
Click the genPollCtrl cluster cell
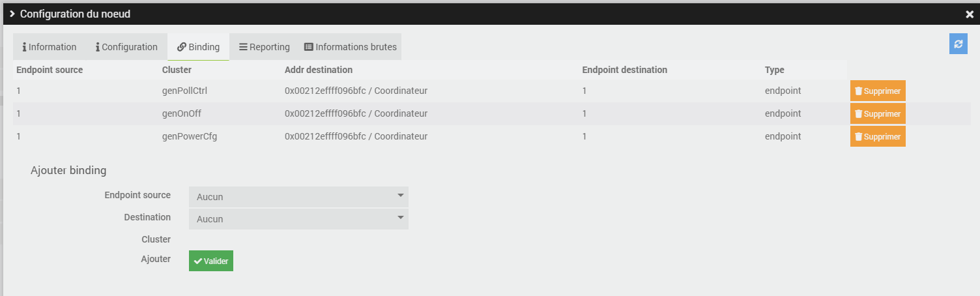[x=184, y=91]
